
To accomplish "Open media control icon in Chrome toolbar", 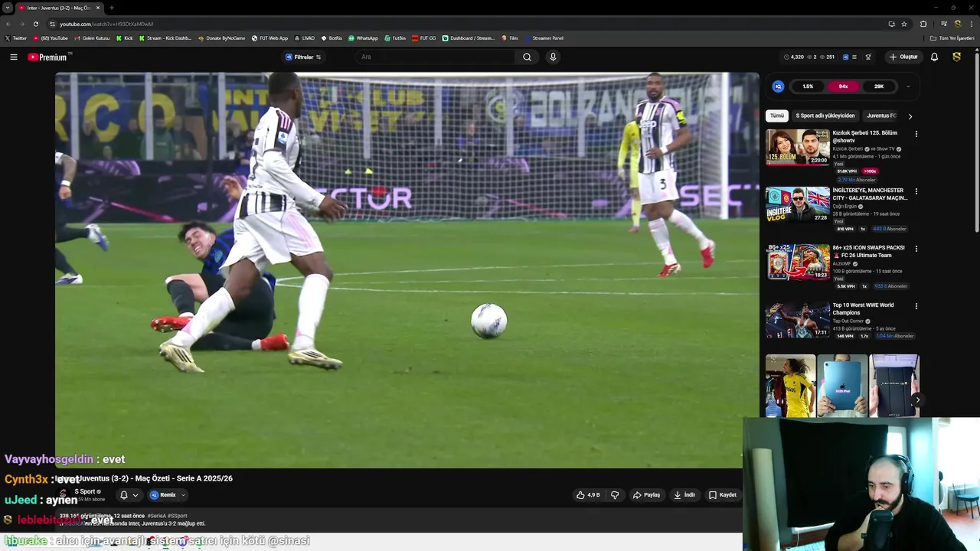I will pyautogui.click(x=944, y=24).
